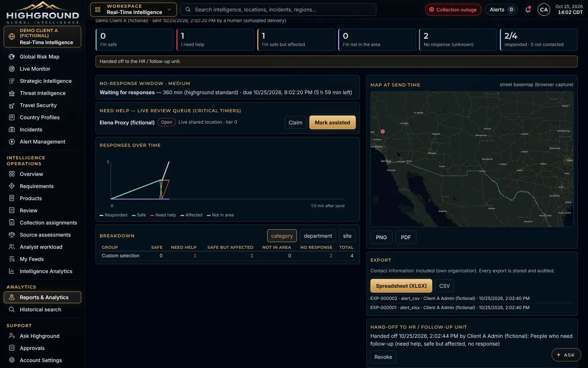Export map as PNG
Viewport: 588px width, 368px height.
[381, 237]
